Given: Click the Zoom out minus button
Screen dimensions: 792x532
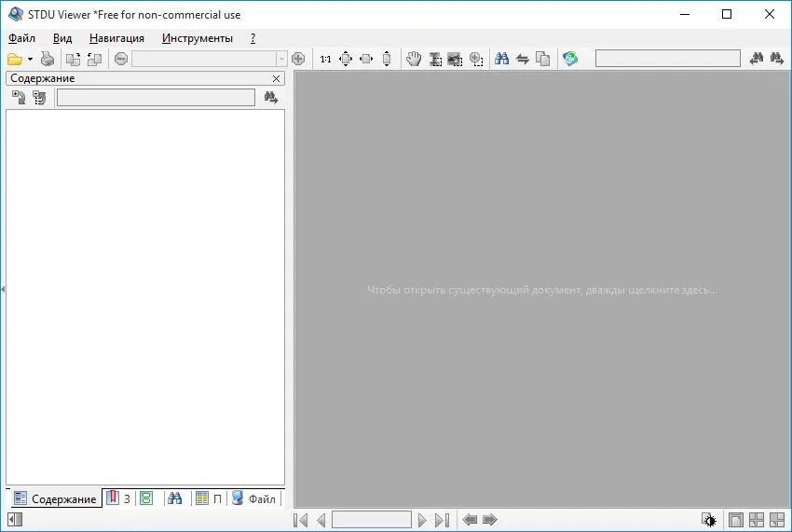Looking at the screenshot, I should pyautogui.click(x=121, y=59).
